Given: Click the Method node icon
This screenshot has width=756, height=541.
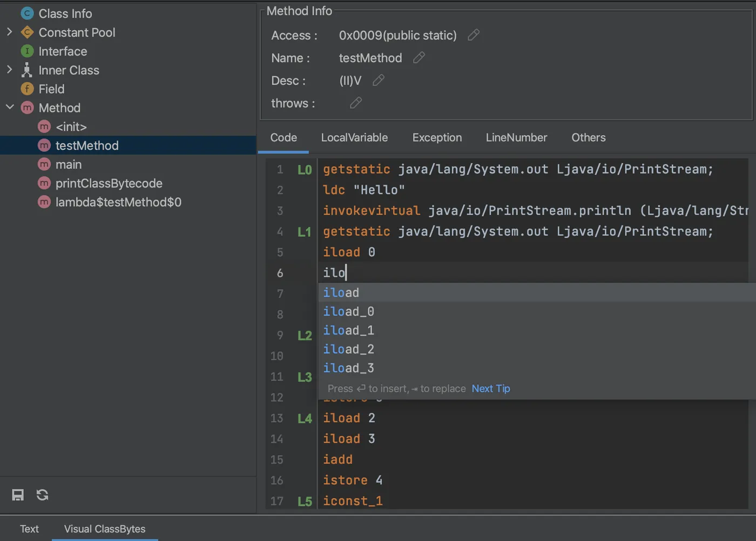Looking at the screenshot, I should 27,108.
